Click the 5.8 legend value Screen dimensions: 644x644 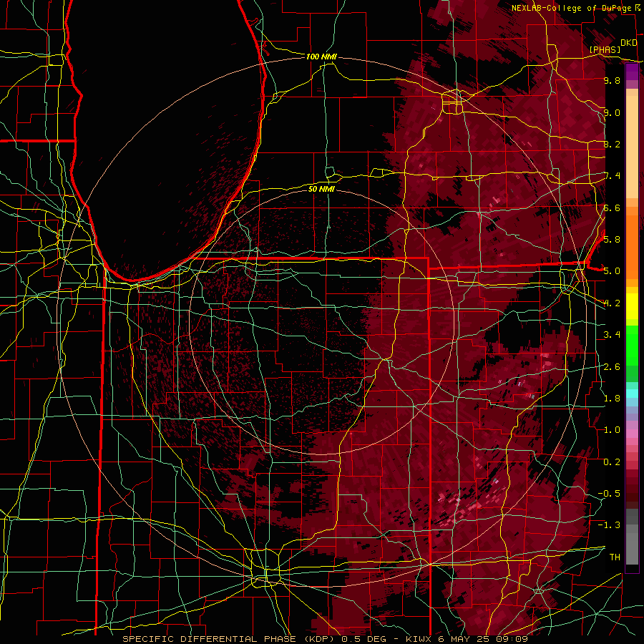coord(612,240)
